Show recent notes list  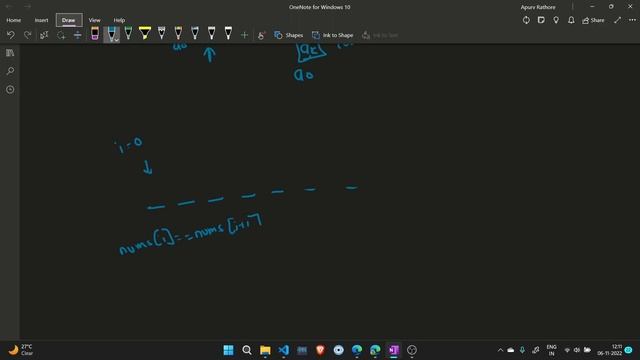point(10,89)
